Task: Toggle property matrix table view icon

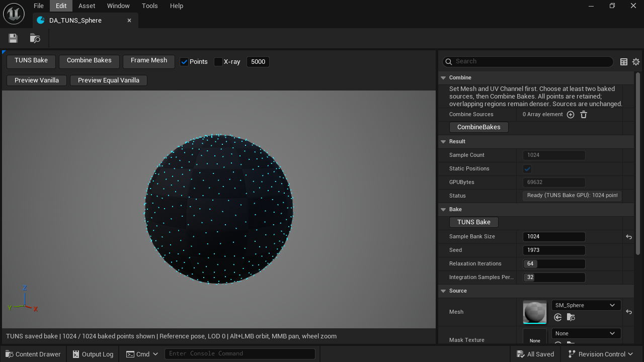Action: pyautogui.click(x=624, y=62)
